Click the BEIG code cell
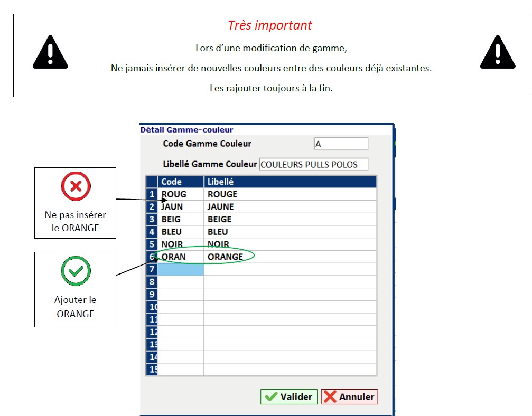Viewport: 532px width, 416px height. pyautogui.click(x=181, y=219)
